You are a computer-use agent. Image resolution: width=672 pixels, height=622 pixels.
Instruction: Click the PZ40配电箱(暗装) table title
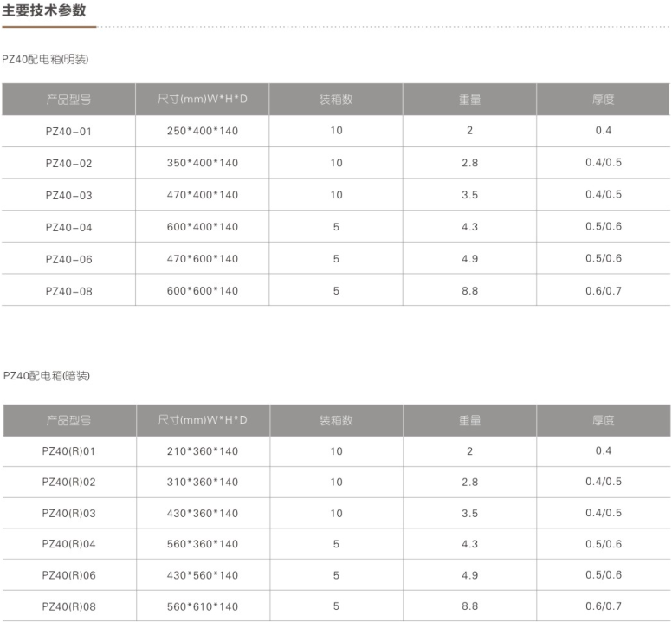[47, 376]
